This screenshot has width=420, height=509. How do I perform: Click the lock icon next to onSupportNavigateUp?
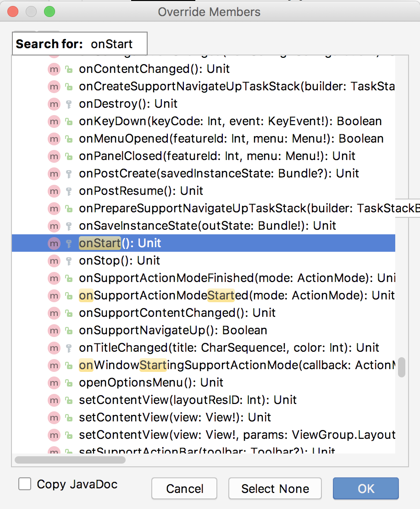coord(68,331)
